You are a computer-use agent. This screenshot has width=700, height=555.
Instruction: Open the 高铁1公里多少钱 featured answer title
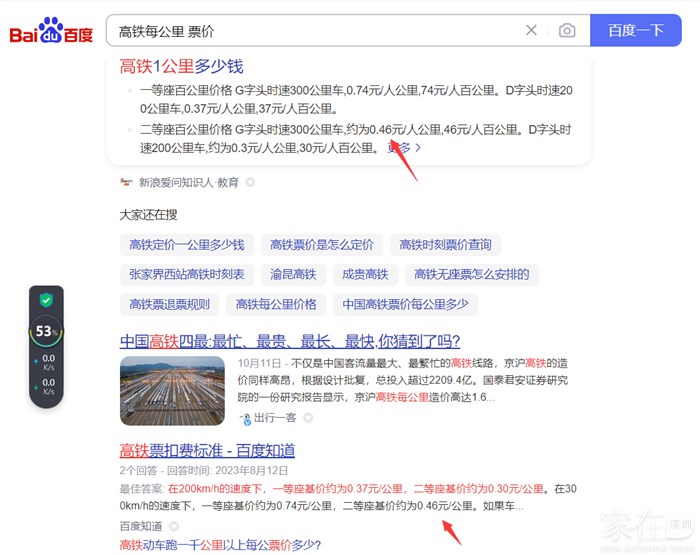[x=181, y=66]
